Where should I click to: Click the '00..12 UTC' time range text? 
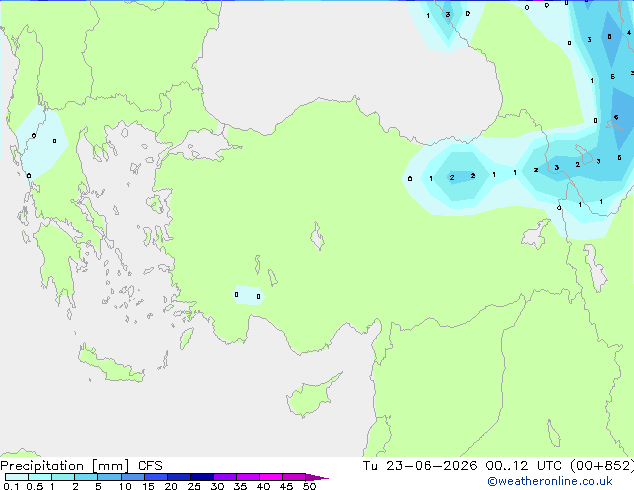523,466
